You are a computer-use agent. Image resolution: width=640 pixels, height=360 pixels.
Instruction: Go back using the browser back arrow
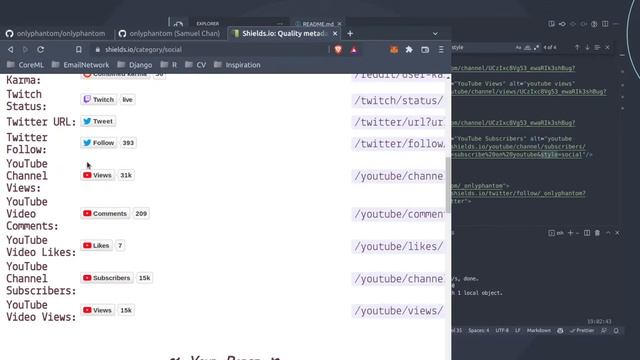coord(11,49)
